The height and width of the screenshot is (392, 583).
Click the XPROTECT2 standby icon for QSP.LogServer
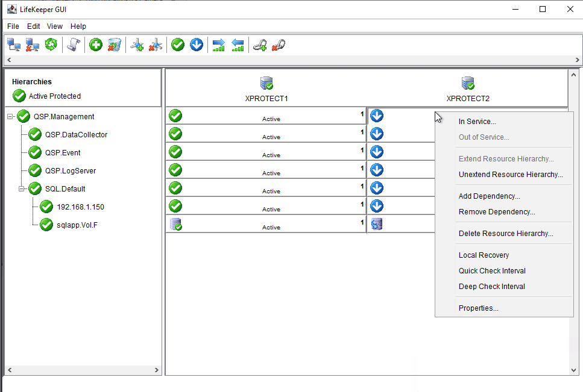point(377,170)
